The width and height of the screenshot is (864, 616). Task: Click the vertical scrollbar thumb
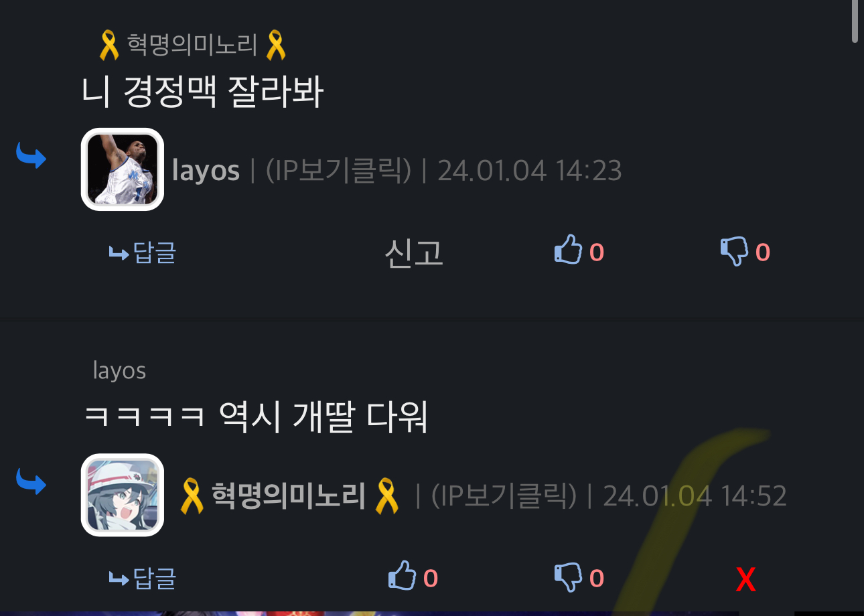(855, 21)
